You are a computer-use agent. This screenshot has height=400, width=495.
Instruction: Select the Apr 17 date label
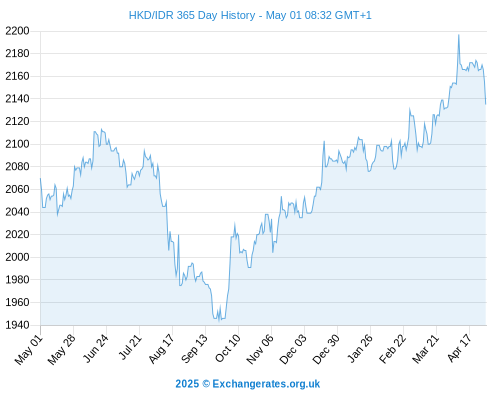click(x=459, y=348)
